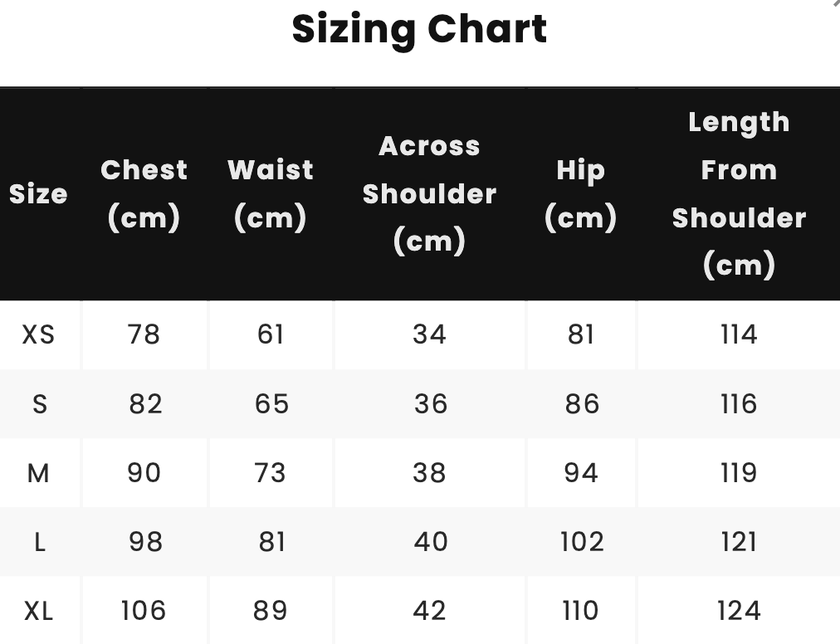Select the Length From Shoulder header
This screenshot has height=644, width=840.
[x=738, y=194]
